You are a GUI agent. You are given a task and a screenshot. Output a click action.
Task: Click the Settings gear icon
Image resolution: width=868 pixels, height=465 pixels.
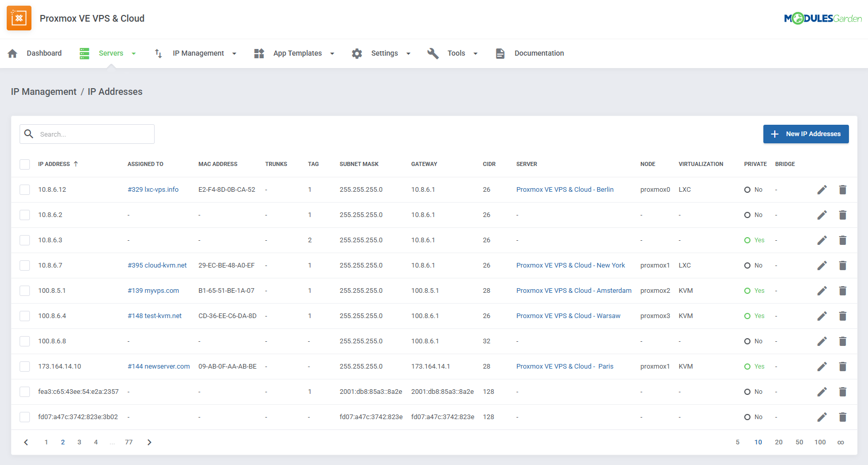click(357, 53)
